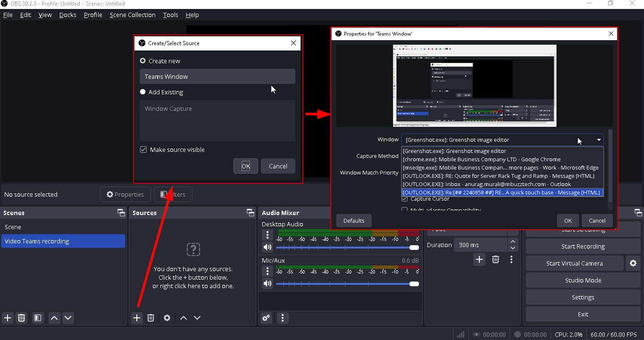The width and height of the screenshot is (644, 340).
Task: Open the Help menu
Action: (192, 15)
